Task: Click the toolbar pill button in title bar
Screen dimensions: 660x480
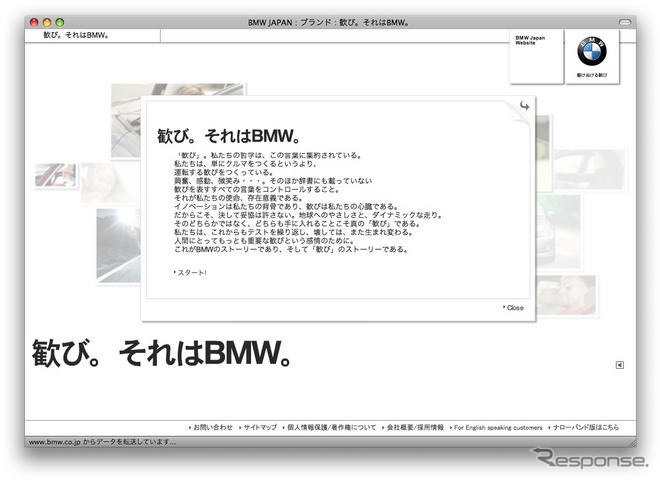Action: coord(625,22)
